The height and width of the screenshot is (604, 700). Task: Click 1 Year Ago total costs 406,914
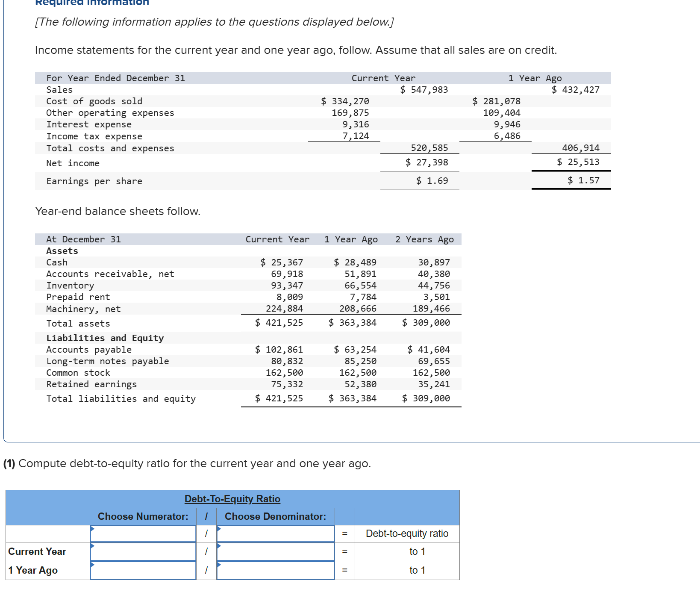[581, 148]
